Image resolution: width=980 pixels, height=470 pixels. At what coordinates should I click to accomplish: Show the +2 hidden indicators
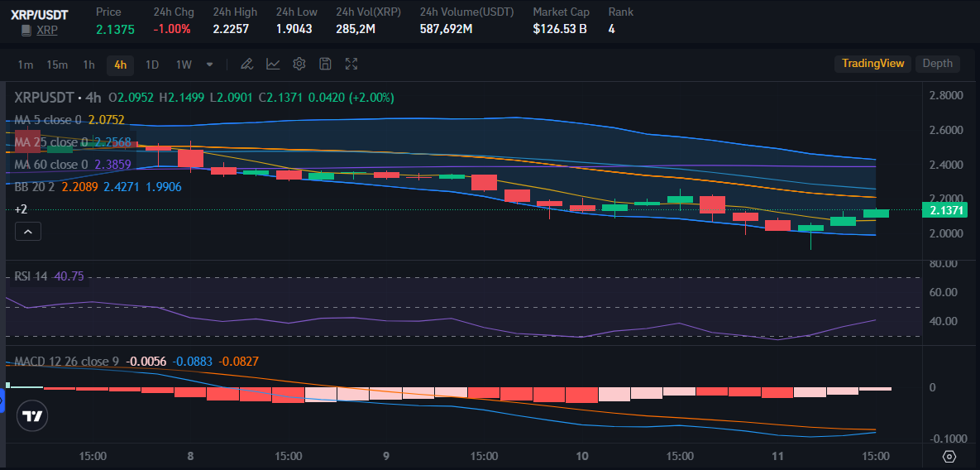pos(21,209)
